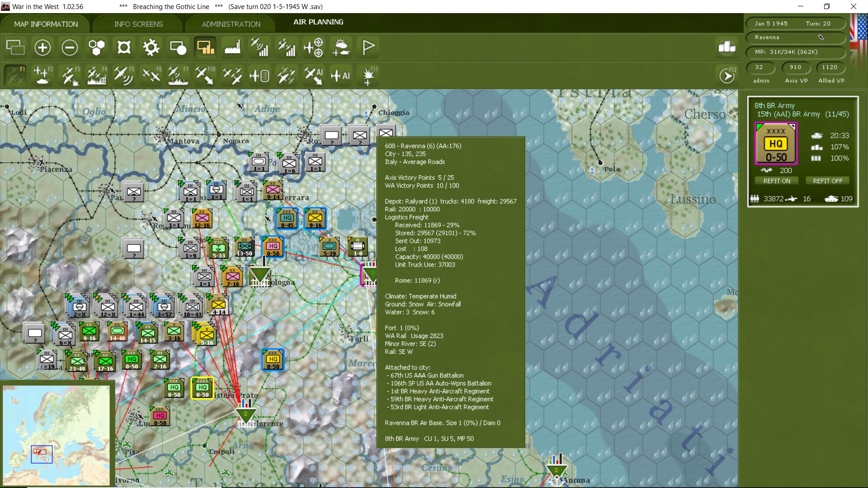868x488 pixels.
Task: Toggle the hex grid display icon
Action: [97, 47]
